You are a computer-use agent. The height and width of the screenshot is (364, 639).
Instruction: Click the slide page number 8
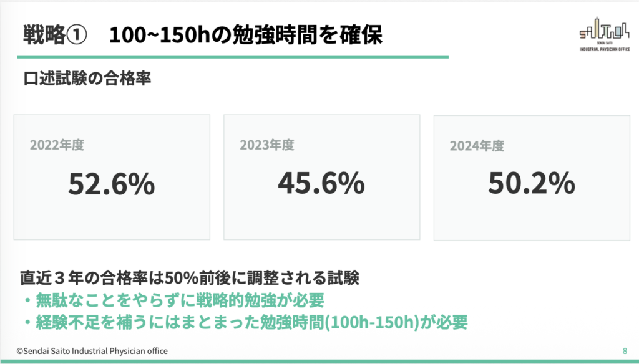pos(625,350)
